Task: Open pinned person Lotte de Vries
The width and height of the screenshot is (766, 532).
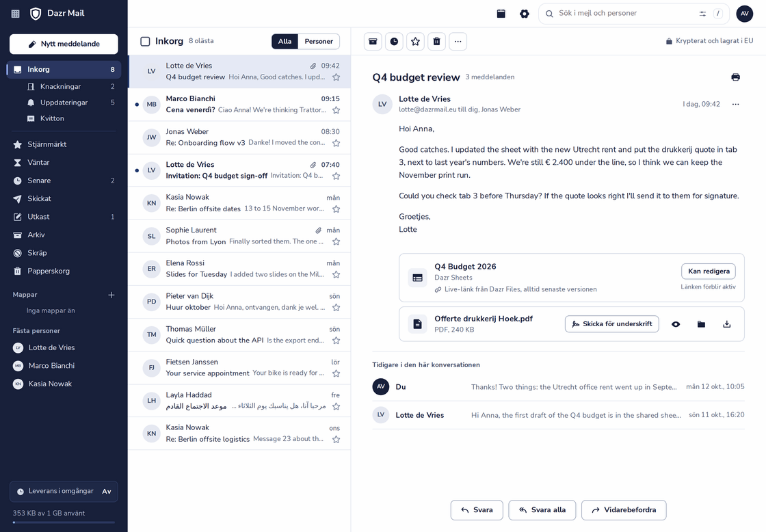Action: [64, 348]
